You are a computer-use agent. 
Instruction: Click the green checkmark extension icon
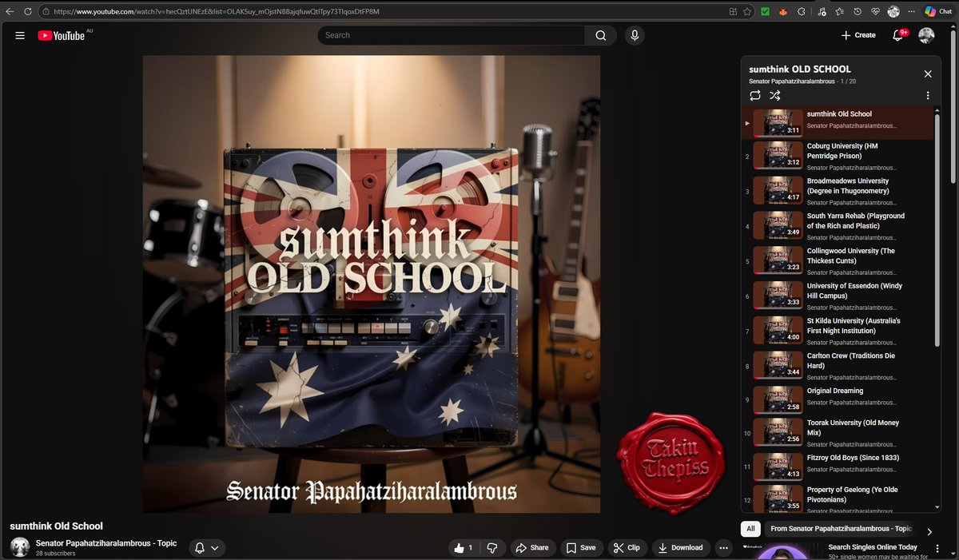coord(765,12)
